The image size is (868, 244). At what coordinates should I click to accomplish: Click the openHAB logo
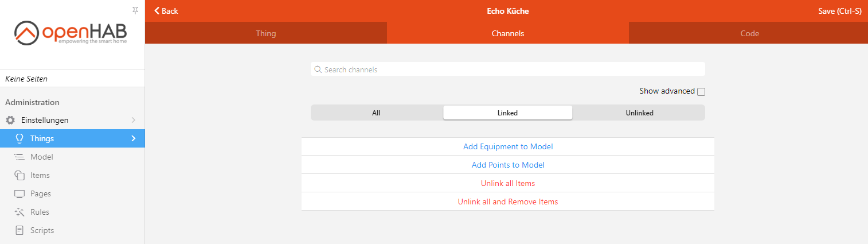71,33
